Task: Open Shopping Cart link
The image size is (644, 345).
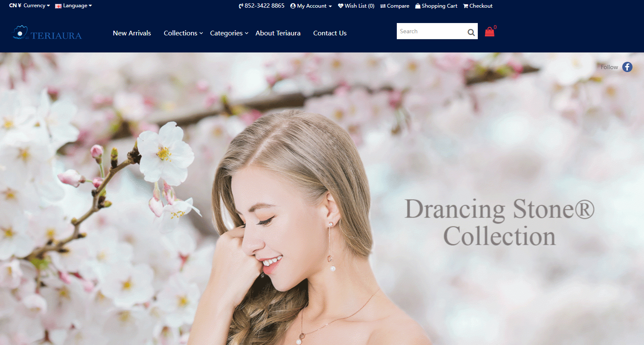Action: click(x=436, y=6)
